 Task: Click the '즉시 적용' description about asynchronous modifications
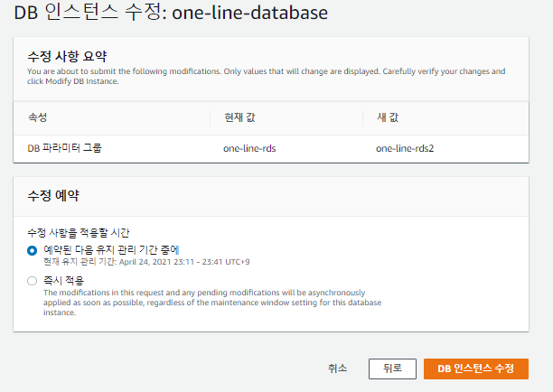(x=212, y=303)
